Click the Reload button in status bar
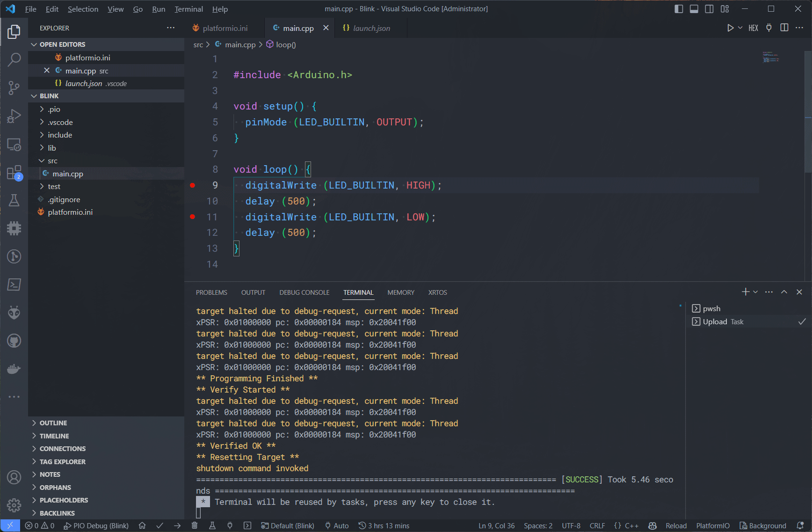This screenshot has width=812, height=532. tap(676, 525)
